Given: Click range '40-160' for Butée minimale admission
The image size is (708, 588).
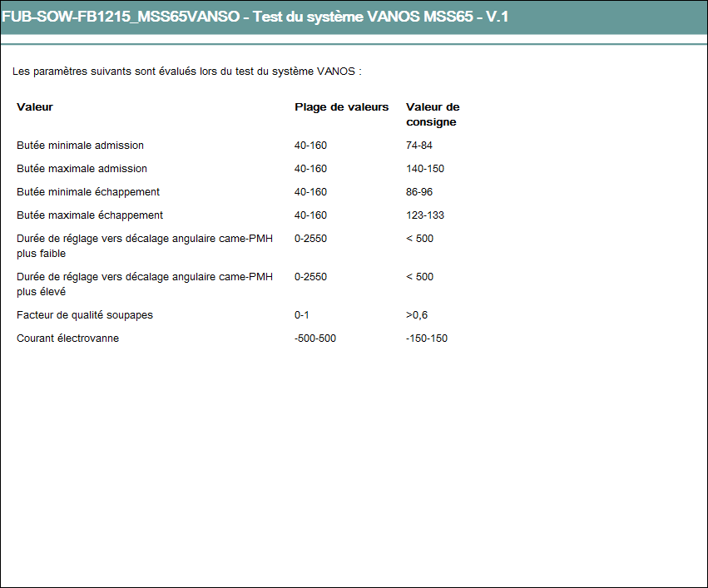Looking at the screenshot, I should tap(310, 146).
